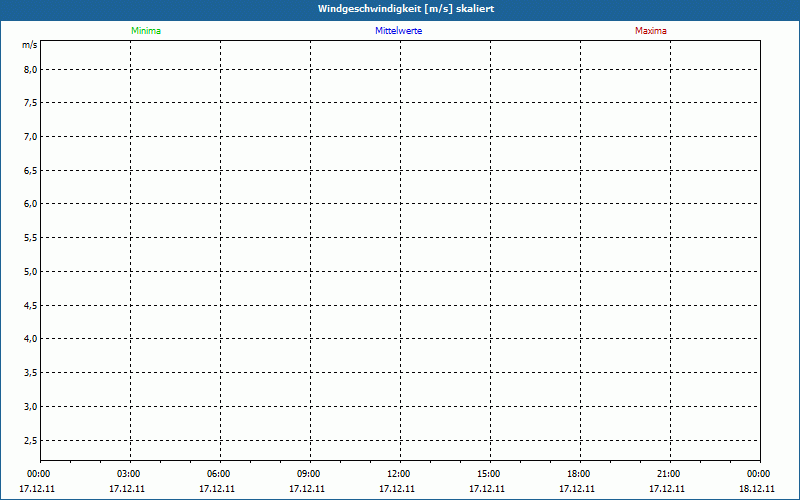Click the 4,0 y-axis label
Image resolution: width=800 pixels, height=500 pixels.
point(31,339)
